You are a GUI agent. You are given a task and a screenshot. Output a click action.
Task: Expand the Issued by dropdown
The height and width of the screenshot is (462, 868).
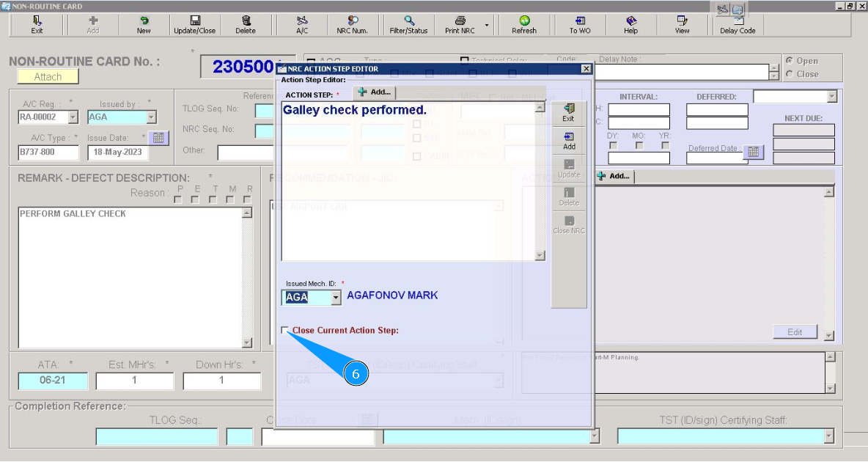151,117
